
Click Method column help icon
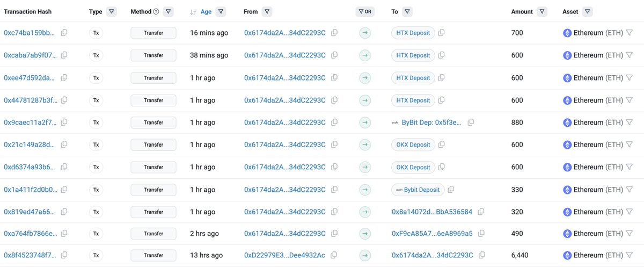pyautogui.click(x=156, y=11)
